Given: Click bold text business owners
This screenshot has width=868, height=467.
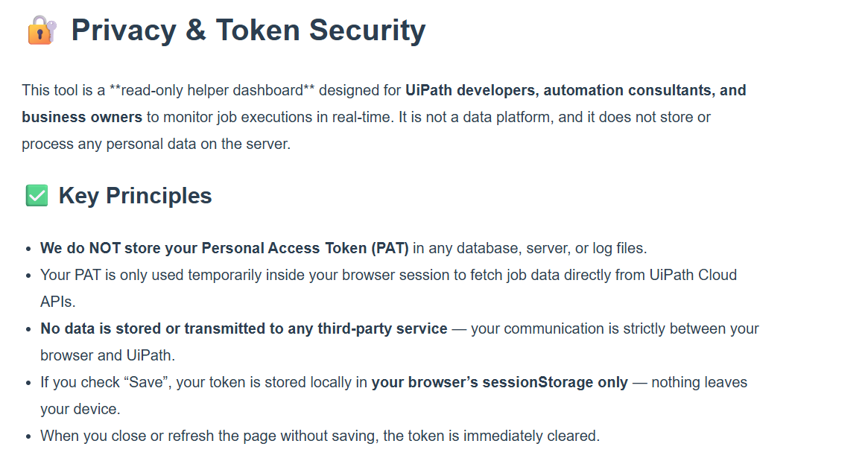Looking at the screenshot, I should [82, 117].
